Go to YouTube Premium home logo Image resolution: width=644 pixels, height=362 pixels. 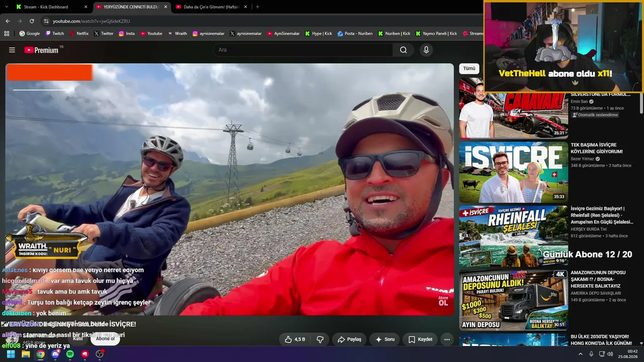[41, 50]
